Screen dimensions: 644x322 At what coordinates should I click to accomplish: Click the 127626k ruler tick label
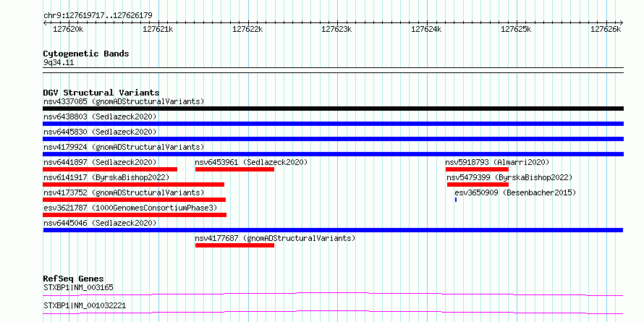point(606,29)
